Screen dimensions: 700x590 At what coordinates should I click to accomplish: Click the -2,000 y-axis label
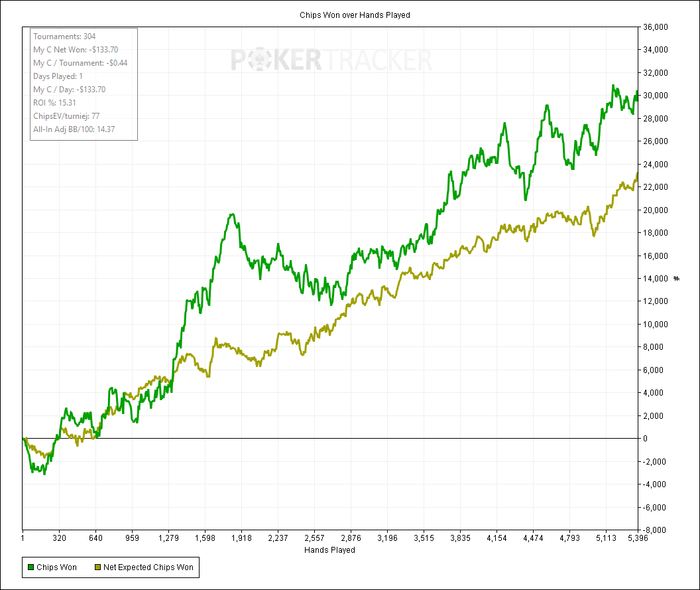(x=654, y=461)
